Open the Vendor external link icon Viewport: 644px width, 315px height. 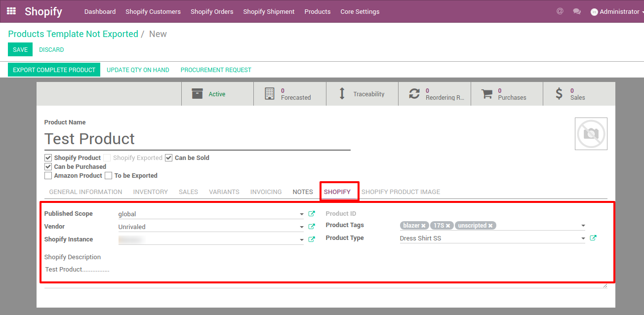[312, 227]
